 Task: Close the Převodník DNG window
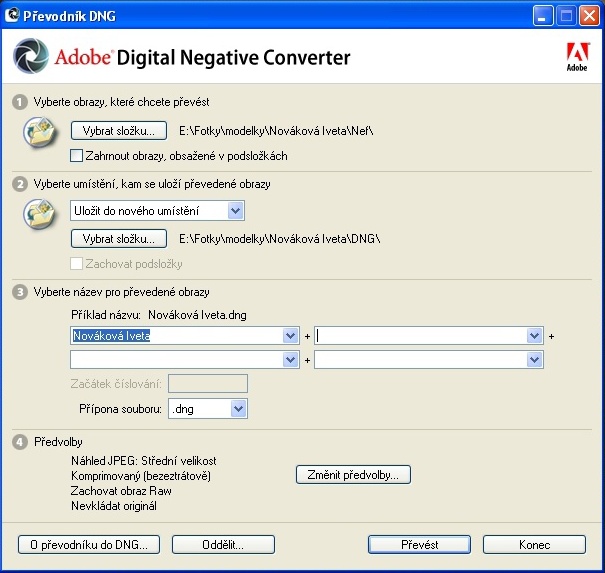[x=588, y=15]
